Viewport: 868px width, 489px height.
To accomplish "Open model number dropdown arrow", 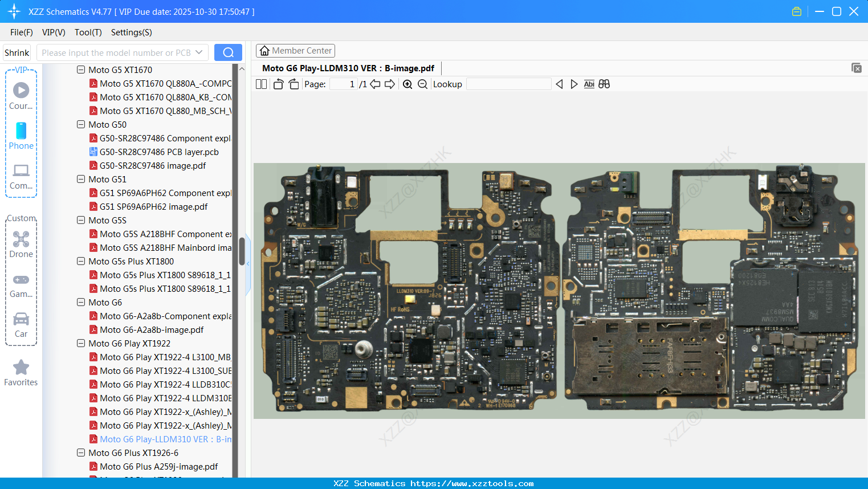I will (x=199, y=52).
